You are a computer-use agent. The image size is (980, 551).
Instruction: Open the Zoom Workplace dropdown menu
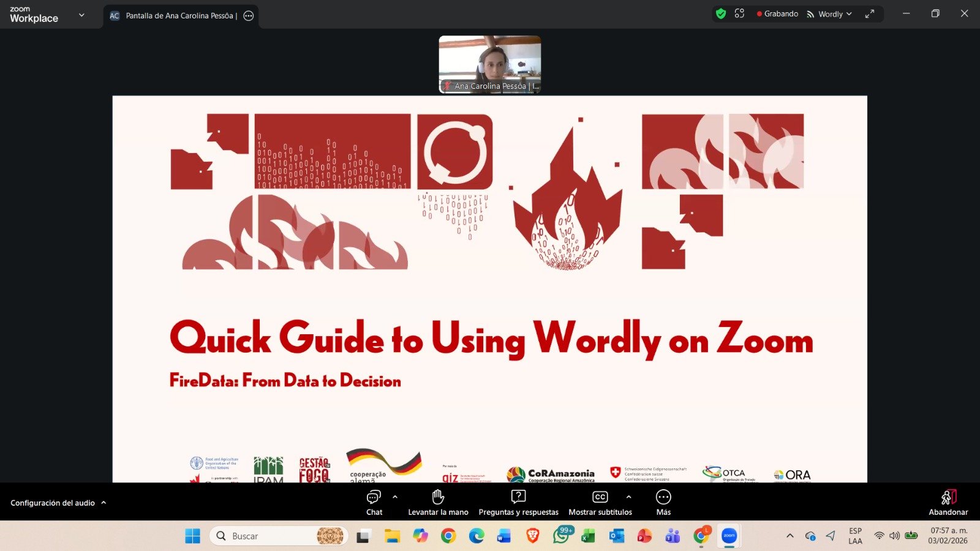click(x=81, y=15)
